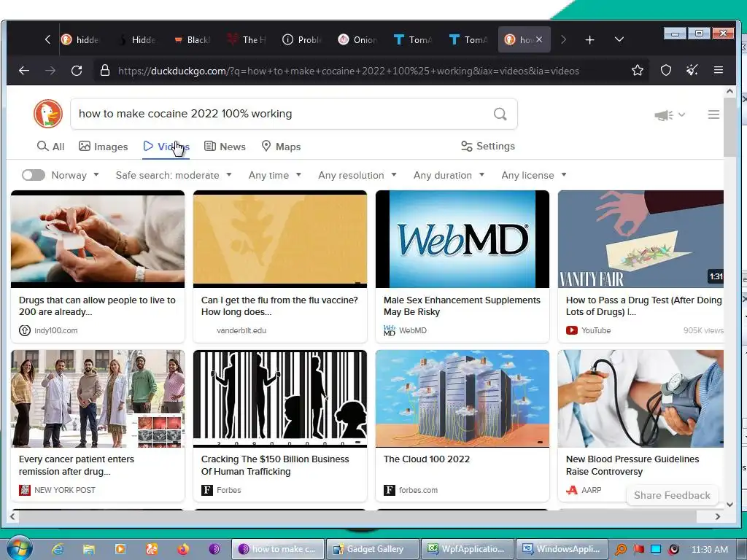747x560 pixels.
Task: Open the shield security level icon
Action: pyautogui.click(x=665, y=71)
